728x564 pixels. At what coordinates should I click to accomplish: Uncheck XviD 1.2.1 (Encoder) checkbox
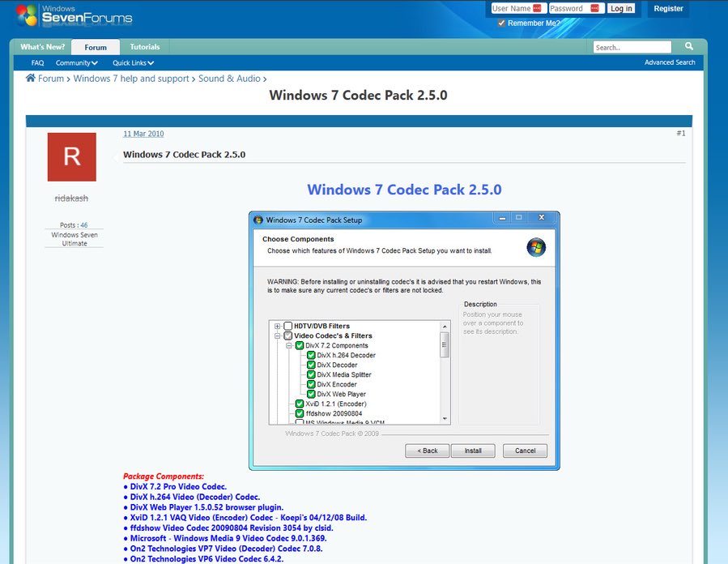[300, 404]
